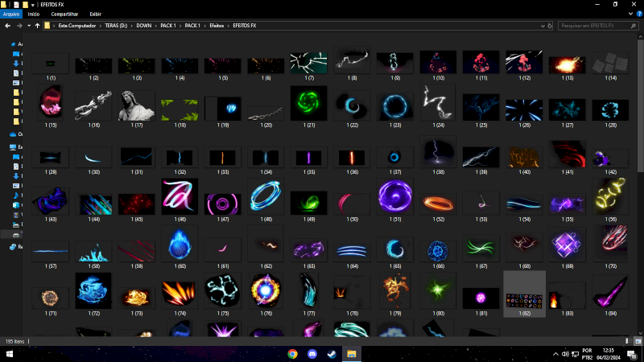Screen dimensions: 644x362
Task: Click the vertical scrollbar in file pane
Action: click(x=639, y=161)
